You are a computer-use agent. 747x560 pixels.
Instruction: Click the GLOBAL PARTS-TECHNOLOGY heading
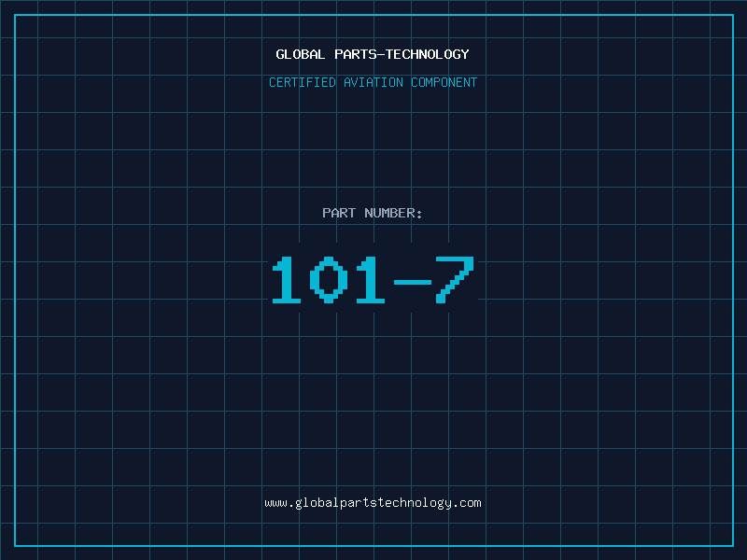click(373, 54)
